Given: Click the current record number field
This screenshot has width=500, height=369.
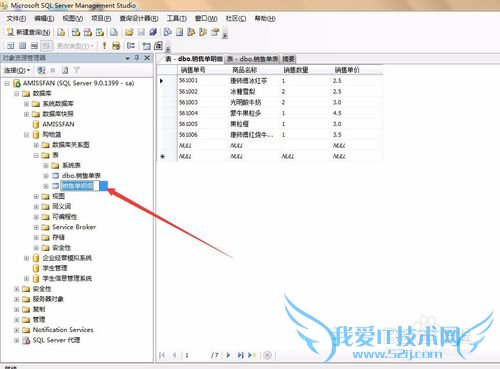Looking at the screenshot, I should coord(196,355).
